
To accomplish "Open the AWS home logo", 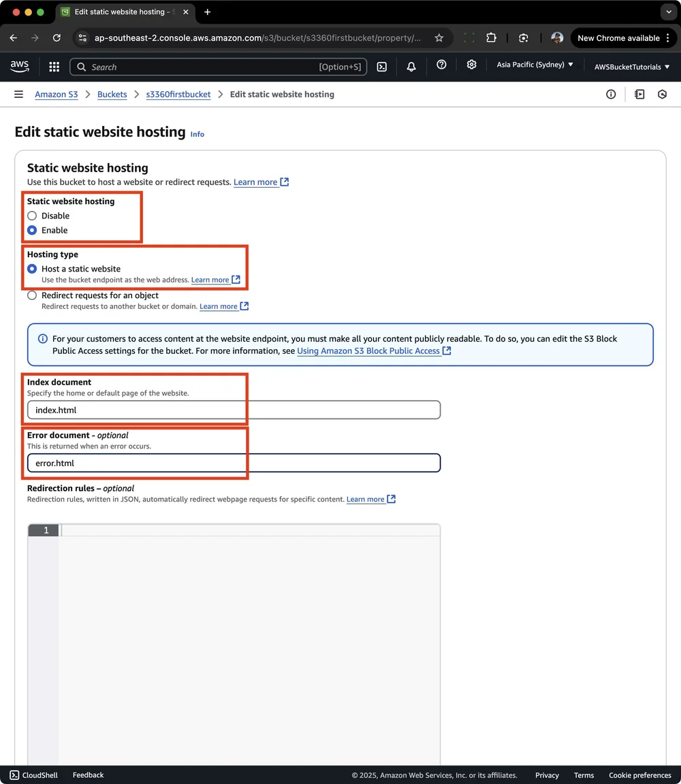I will click(20, 66).
